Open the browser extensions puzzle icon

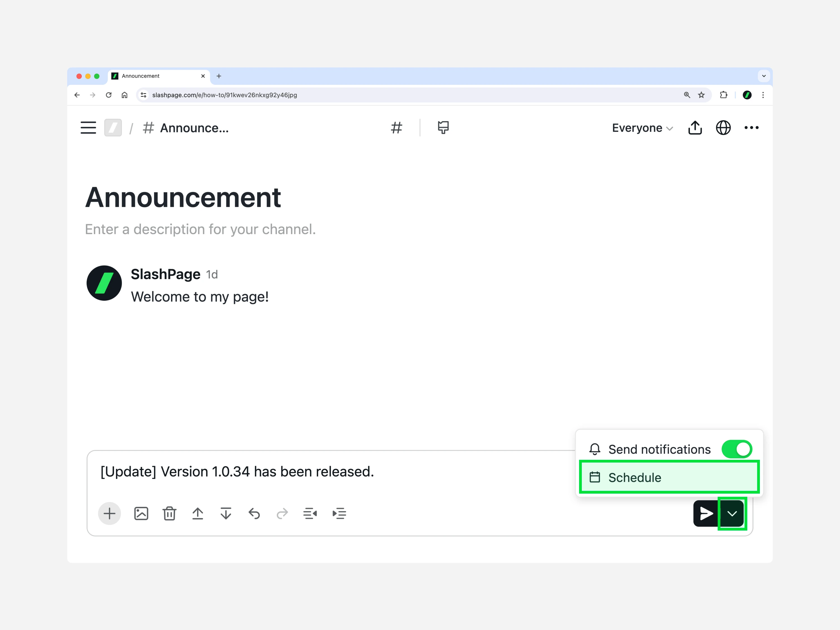pyautogui.click(x=724, y=95)
